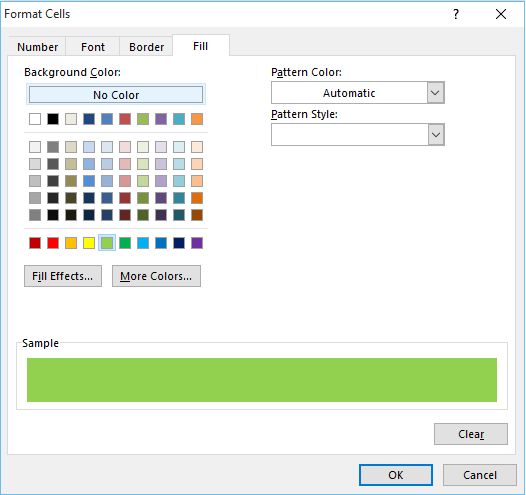Select highlighted light green standard swatch
The image size is (526, 495).
point(107,243)
